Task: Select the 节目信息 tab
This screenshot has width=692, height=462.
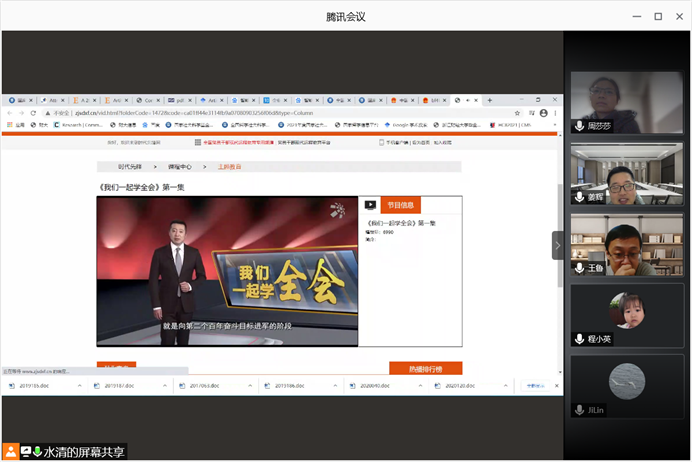Action: click(400, 205)
